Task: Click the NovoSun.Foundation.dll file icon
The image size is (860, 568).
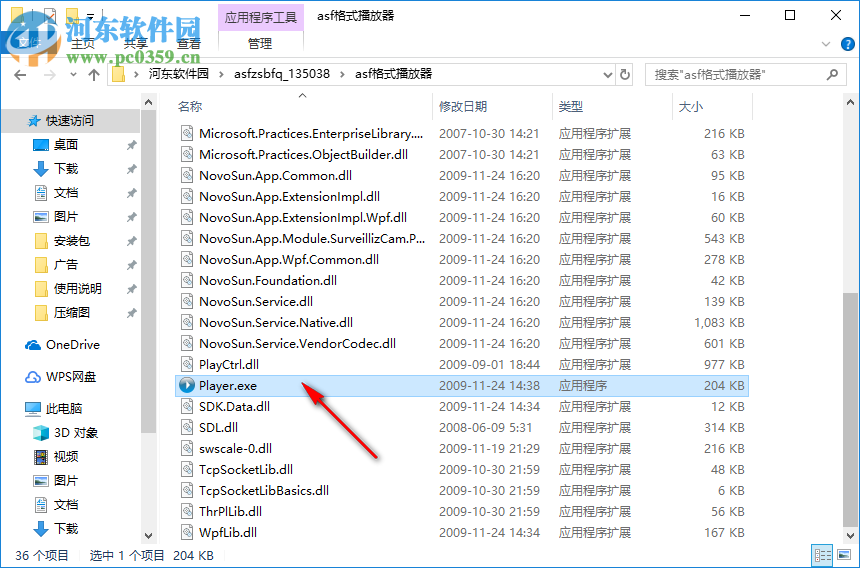Action: click(187, 281)
